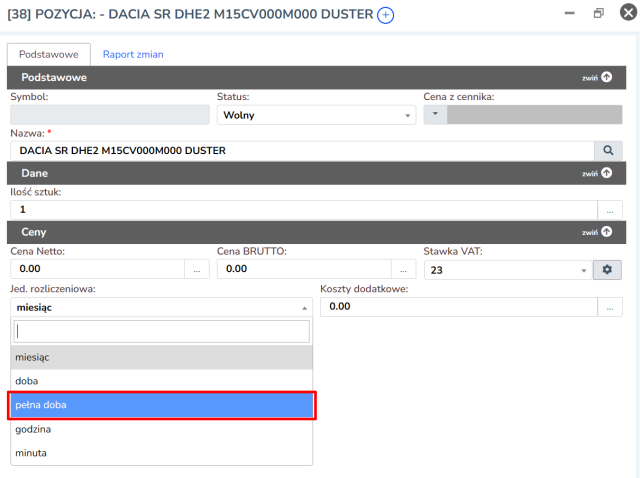Minimize the position dialog
This screenshot has width=640, height=478.
point(569,13)
